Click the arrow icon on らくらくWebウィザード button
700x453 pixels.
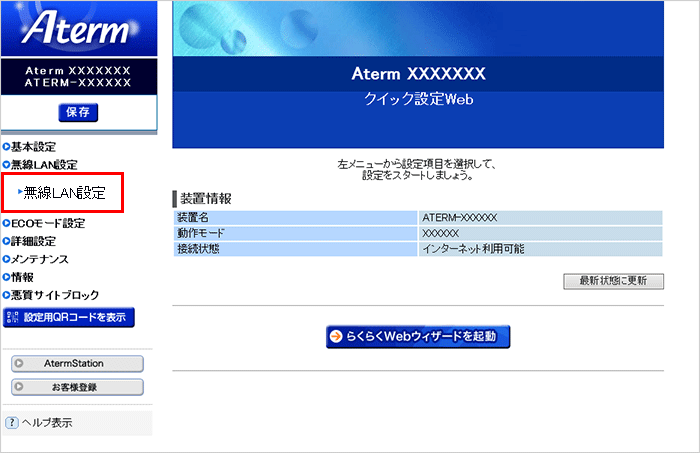337,336
